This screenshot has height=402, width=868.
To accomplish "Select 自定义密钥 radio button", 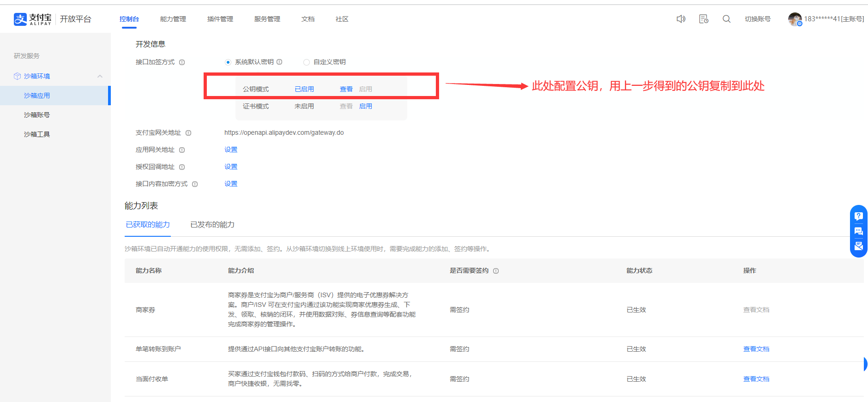I will 306,62.
